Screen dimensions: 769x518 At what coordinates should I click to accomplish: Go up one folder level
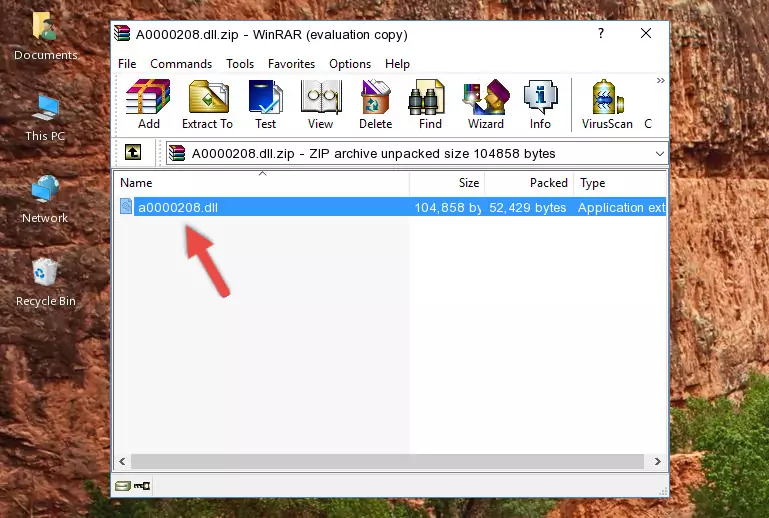(x=133, y=153)
